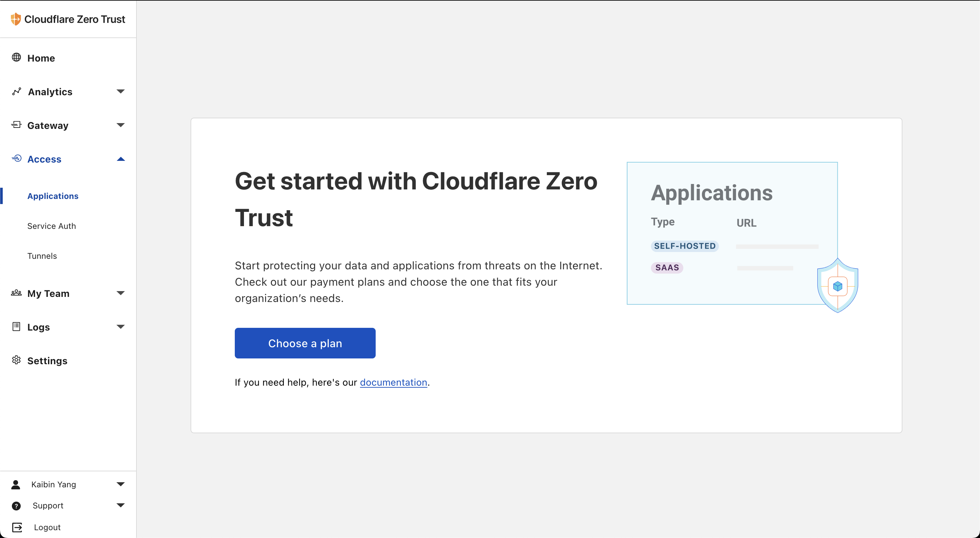Click the Settings gear icon
Viewport: 980px width, 538px height.
pos(16,360)
